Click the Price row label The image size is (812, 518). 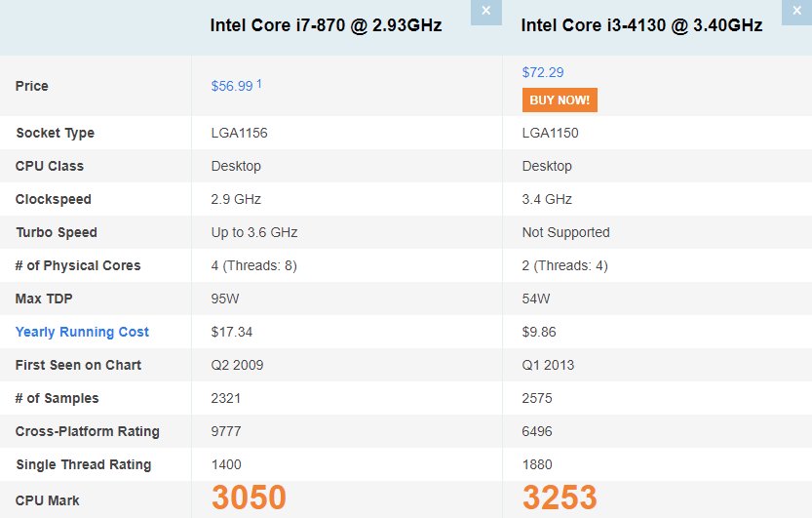31,86
